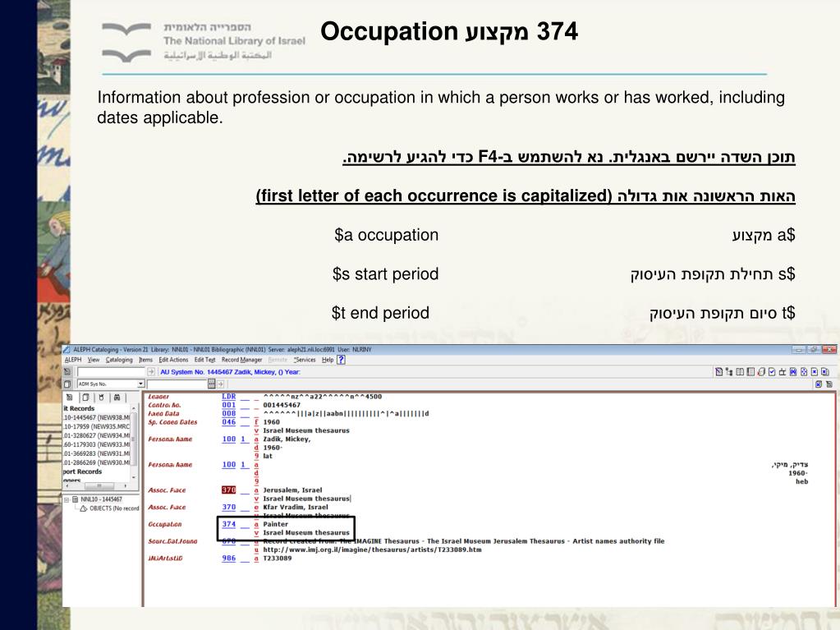Click the overview tree toolbar icon
The height and width of the screenshot is (630, 840).
click(783, 372)
